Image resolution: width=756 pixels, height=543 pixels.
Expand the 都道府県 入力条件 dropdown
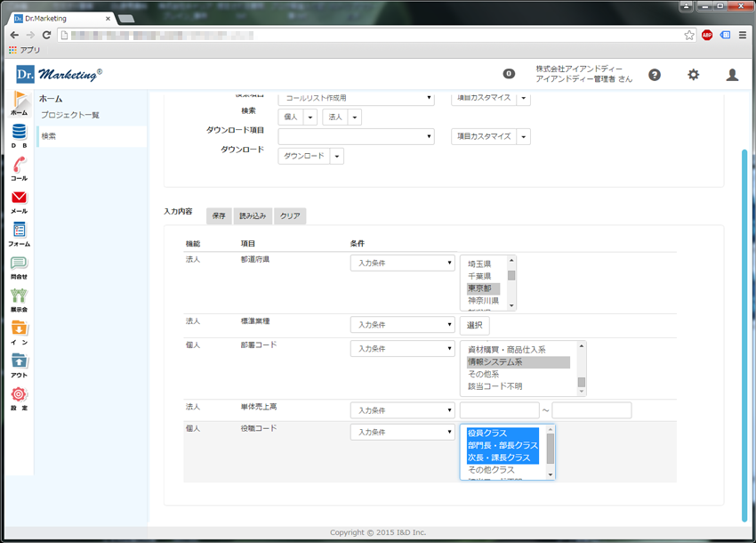(x=402, y=263)
